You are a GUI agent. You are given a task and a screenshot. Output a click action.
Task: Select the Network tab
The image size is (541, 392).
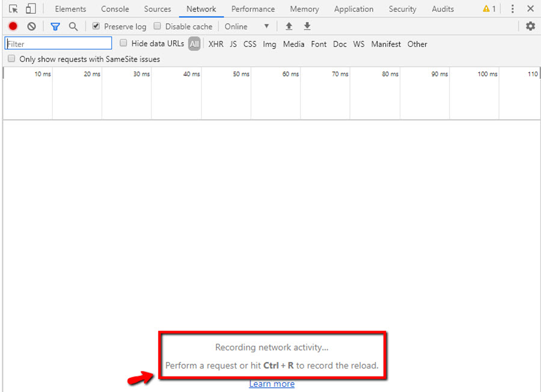pos(201,9)
